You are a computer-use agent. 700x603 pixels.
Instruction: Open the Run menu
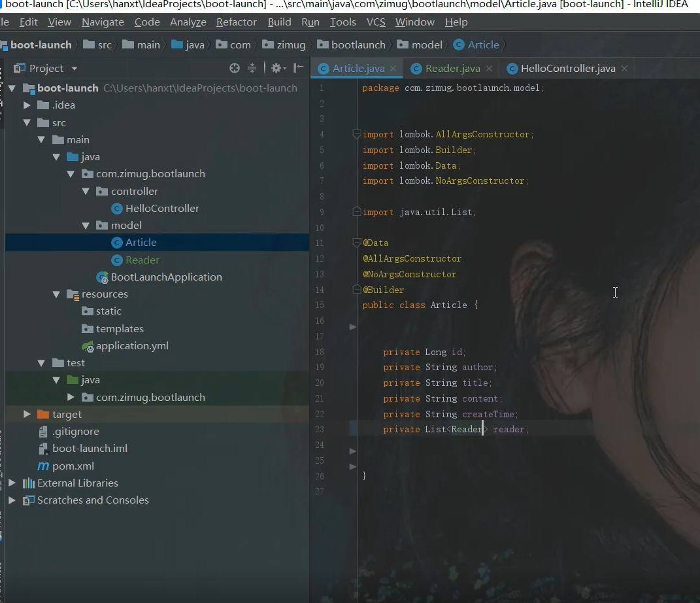310,22
